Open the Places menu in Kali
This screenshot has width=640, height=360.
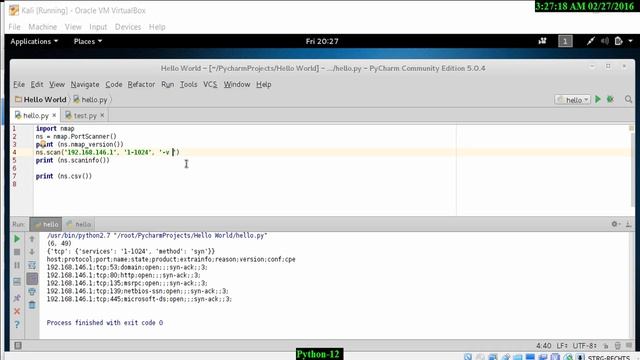[88, 41]
